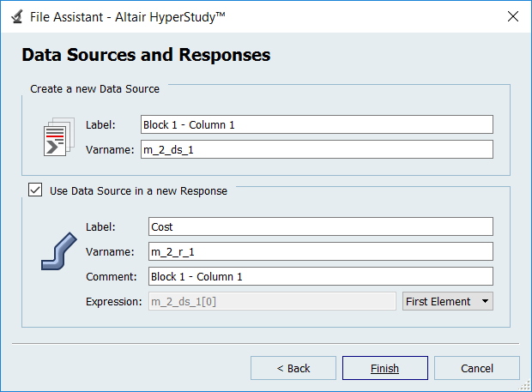Click the stacked documents data source icon
This screenshot has width=532, height=392.
click(56, 137)
